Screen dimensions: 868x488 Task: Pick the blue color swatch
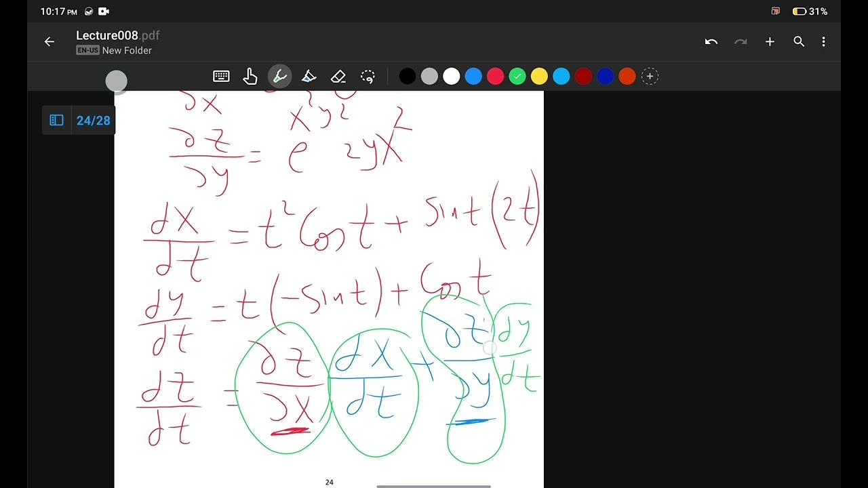[x=473, y=77]
